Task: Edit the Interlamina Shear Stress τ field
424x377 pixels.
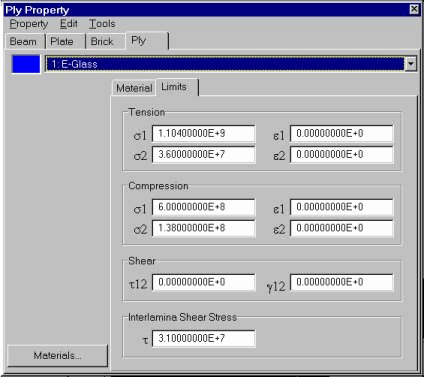Action: (204, 339)
